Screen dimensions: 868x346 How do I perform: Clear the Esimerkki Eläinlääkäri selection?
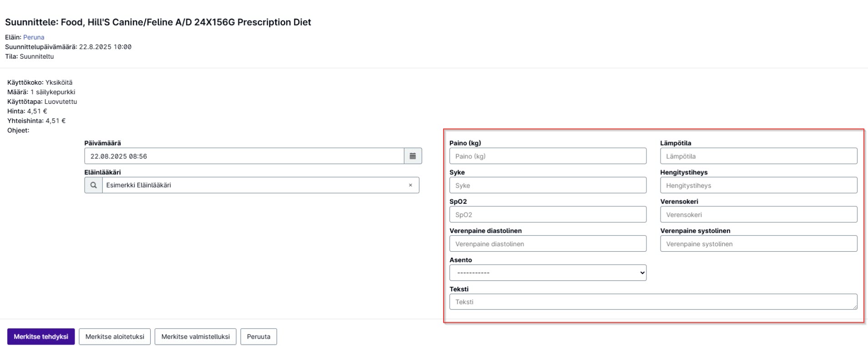[x=410, y=185]
